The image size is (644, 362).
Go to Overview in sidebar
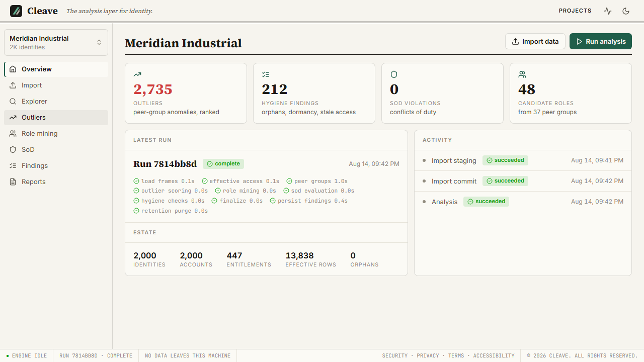(56, 69)
